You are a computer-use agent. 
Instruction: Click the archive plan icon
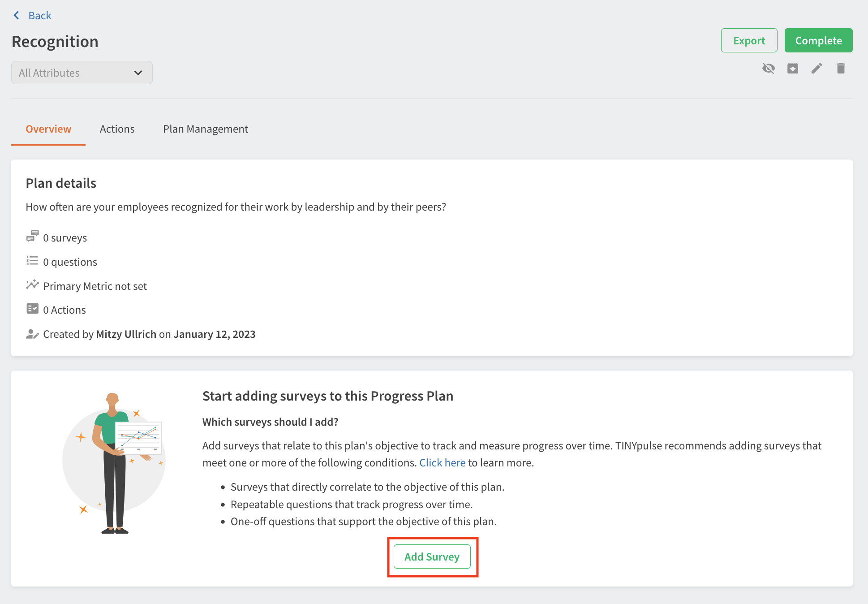[x=793, y=69]
